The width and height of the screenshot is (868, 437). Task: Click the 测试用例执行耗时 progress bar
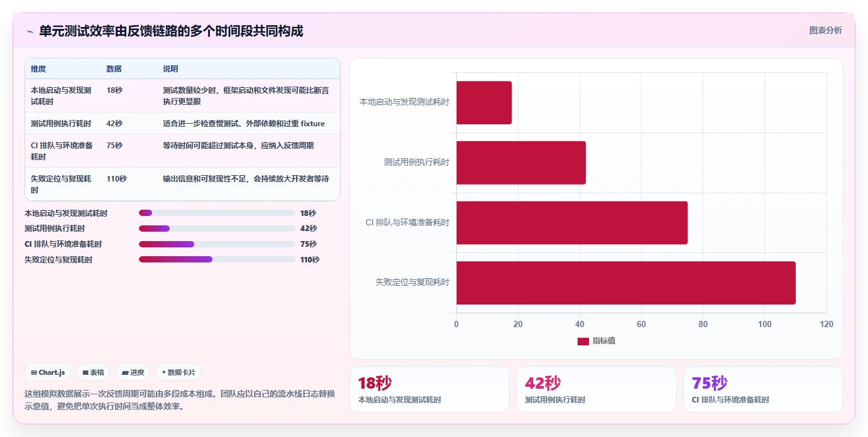(217, 229)
